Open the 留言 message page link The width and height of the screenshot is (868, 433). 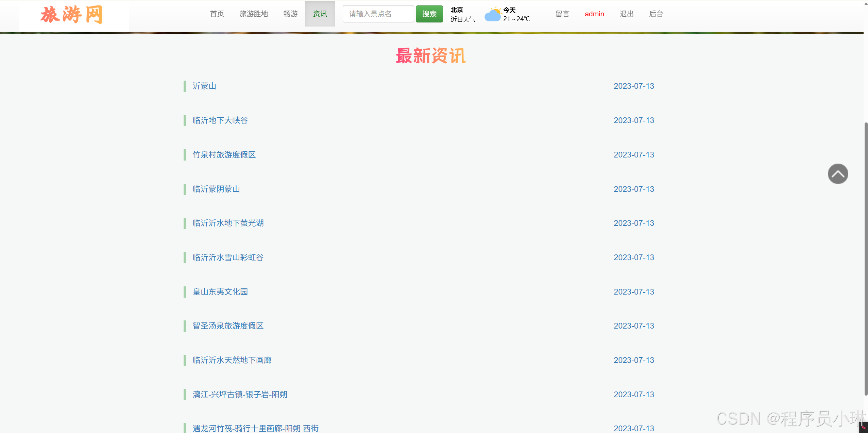point(562,14)
